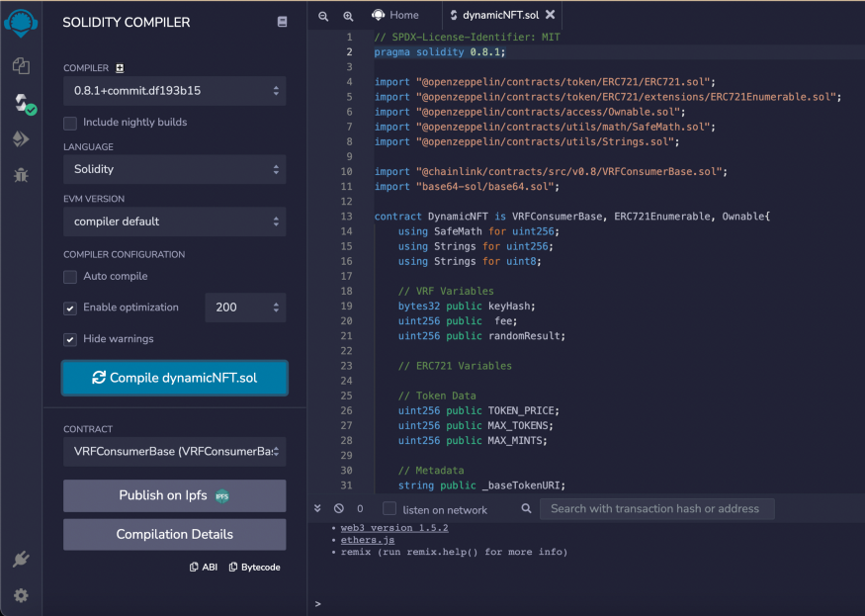Toggle the Hide warnings checkbox
865x616 pixels.
(70, 339)
